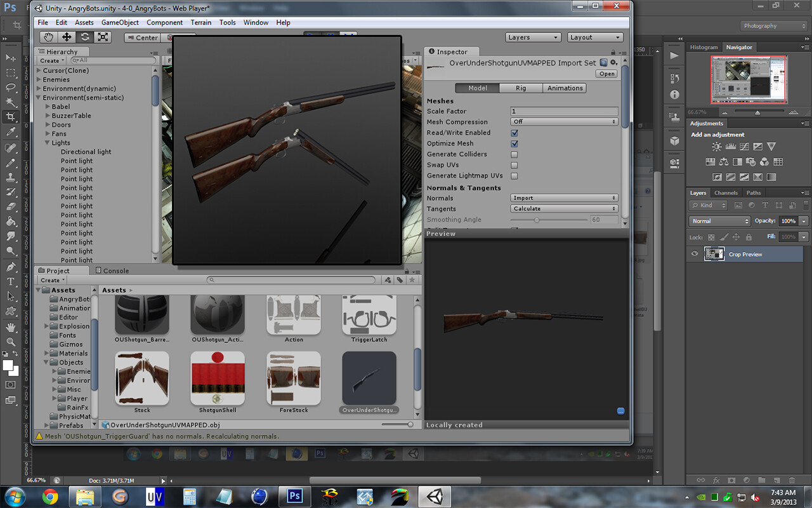This screenshot has height=508, width=812.
Task: Change the Normals setting from Import
Action: [563, 198]
